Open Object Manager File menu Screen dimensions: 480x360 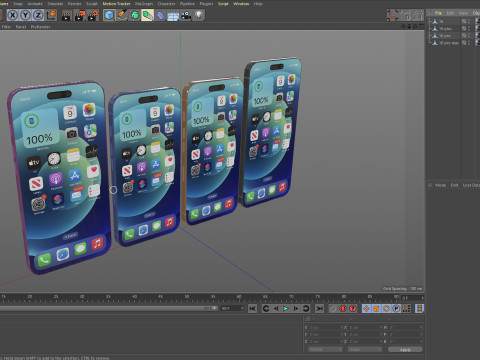coord(438,13)
